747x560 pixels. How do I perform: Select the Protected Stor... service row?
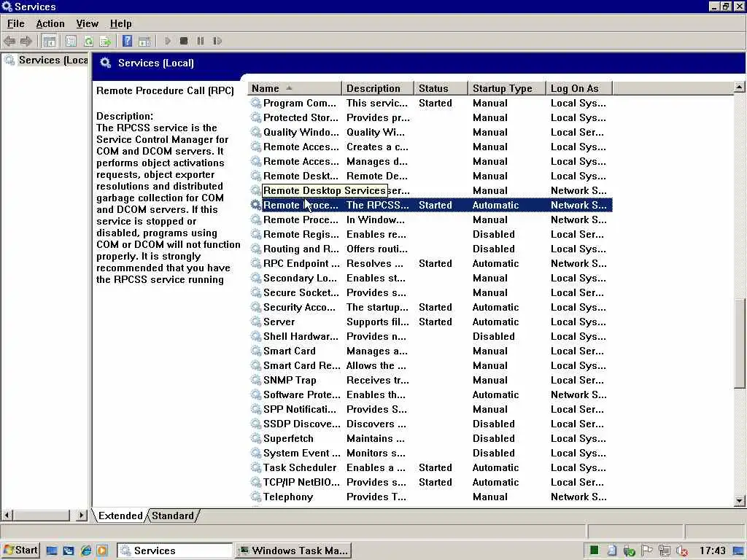[x=430, y=117]
